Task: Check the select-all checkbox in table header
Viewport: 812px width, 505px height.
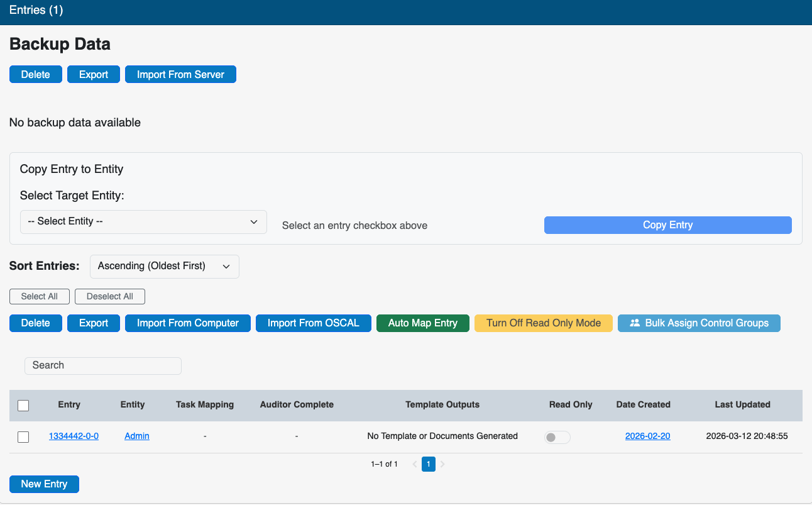Action: coord(23,406)
